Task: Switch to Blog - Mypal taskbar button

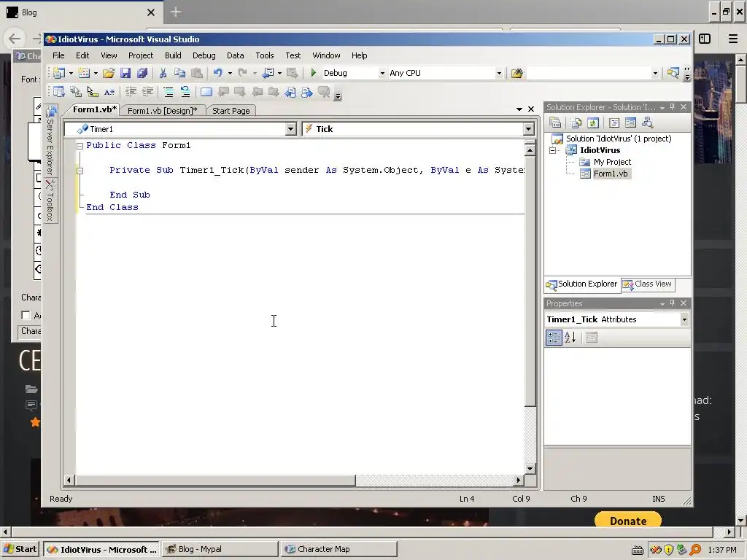Action: (220, 549)
